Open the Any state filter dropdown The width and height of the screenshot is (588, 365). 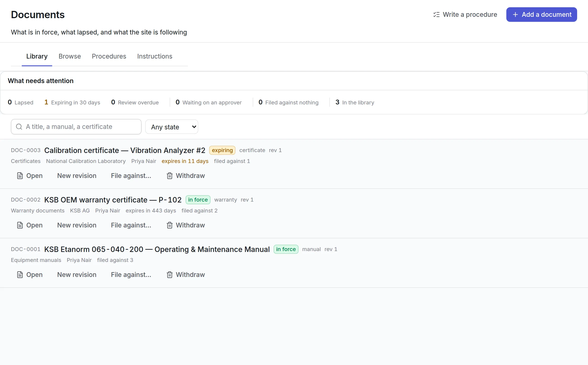[x=172, y=127]
